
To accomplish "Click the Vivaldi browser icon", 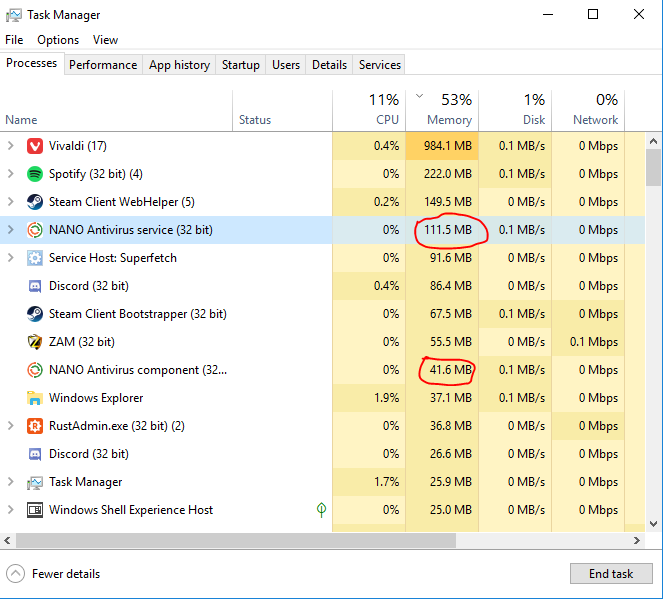I will tap(34, 146).
